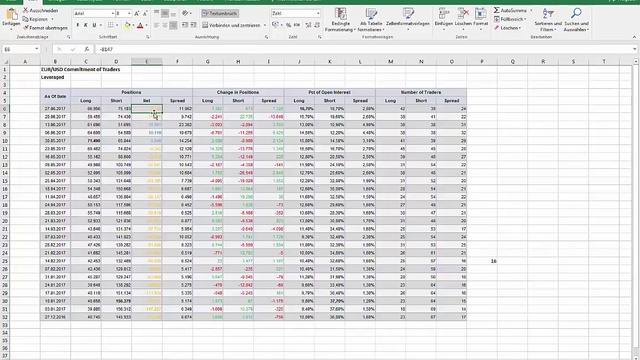Add a decimal place
640x360 pixels.
(x=308, y=25)
